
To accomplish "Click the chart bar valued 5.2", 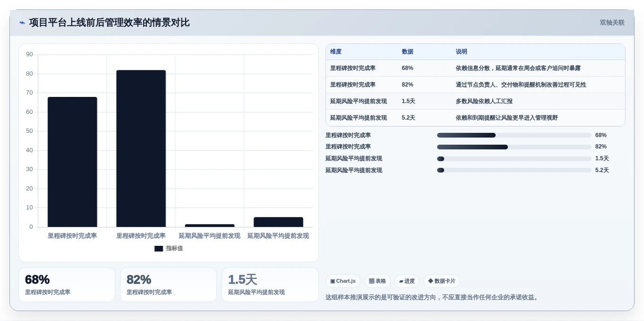I will [x=278, y=222].
